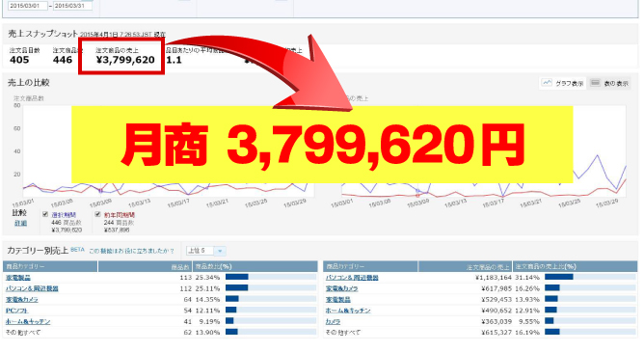
Task: Open the 詳細 link under 比較
Action: point(20,223)
